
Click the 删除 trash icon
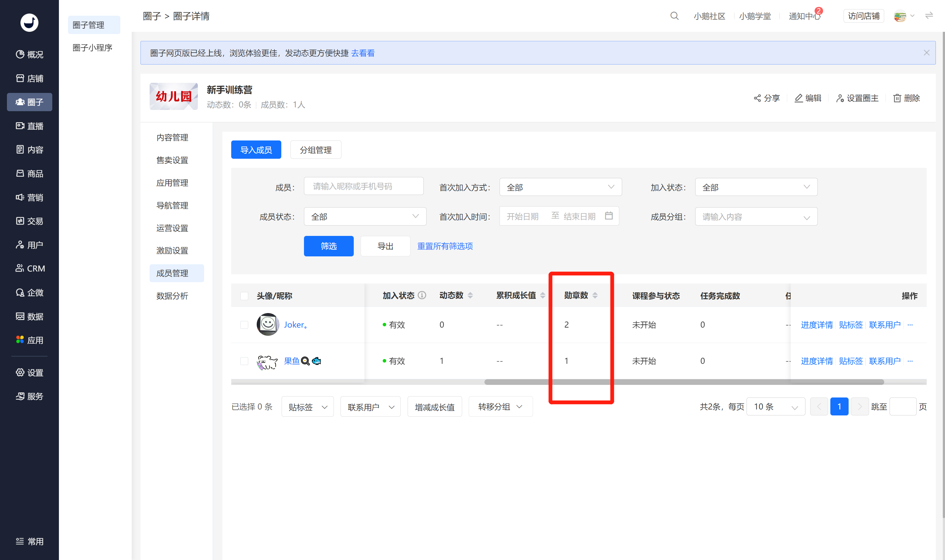coord(897,98)
